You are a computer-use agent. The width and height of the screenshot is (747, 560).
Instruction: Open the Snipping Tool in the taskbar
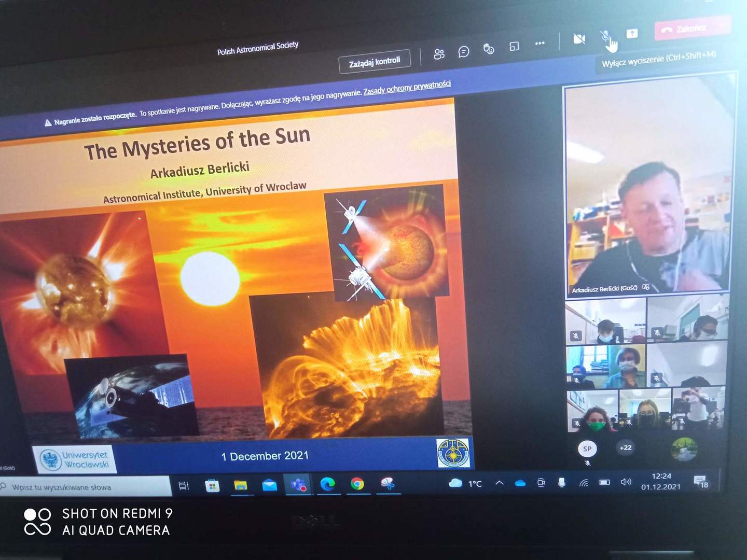click(388, 483)
